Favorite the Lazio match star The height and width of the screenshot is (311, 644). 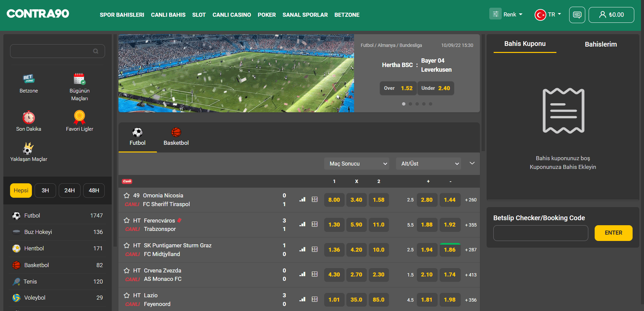pos(127,295)
